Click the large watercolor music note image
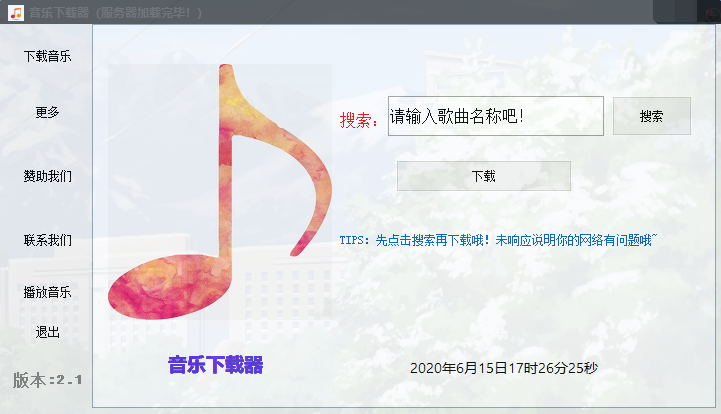The image size is (721, 414). 220,192
